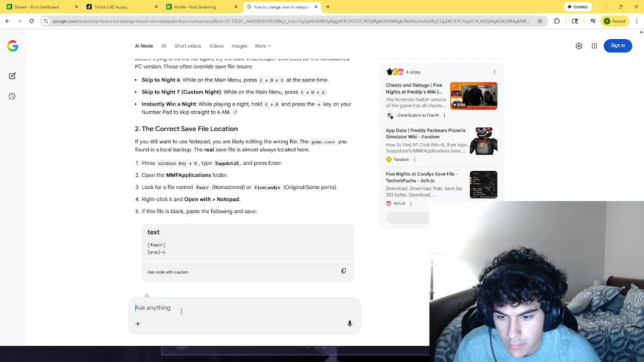644x362 pixels.
Task: Open App Data Freddy Fazbears Pizzeria Simulator Wiki link
Action: 426,133
